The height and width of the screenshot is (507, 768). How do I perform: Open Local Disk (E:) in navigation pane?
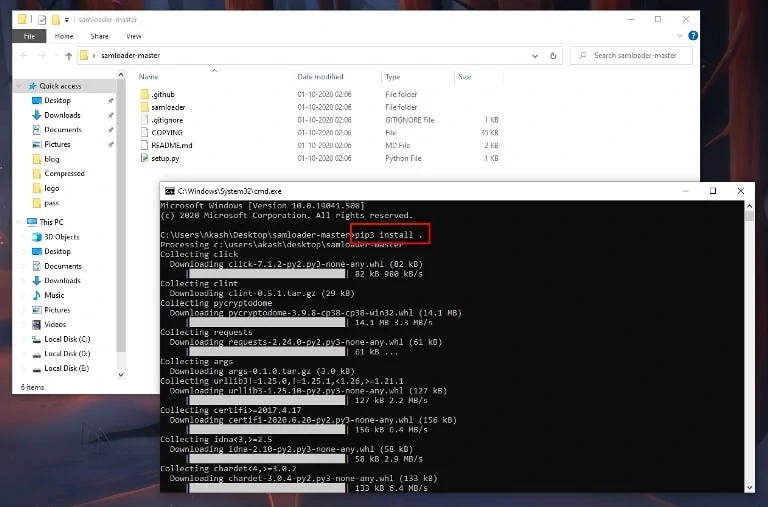(67, 368)
